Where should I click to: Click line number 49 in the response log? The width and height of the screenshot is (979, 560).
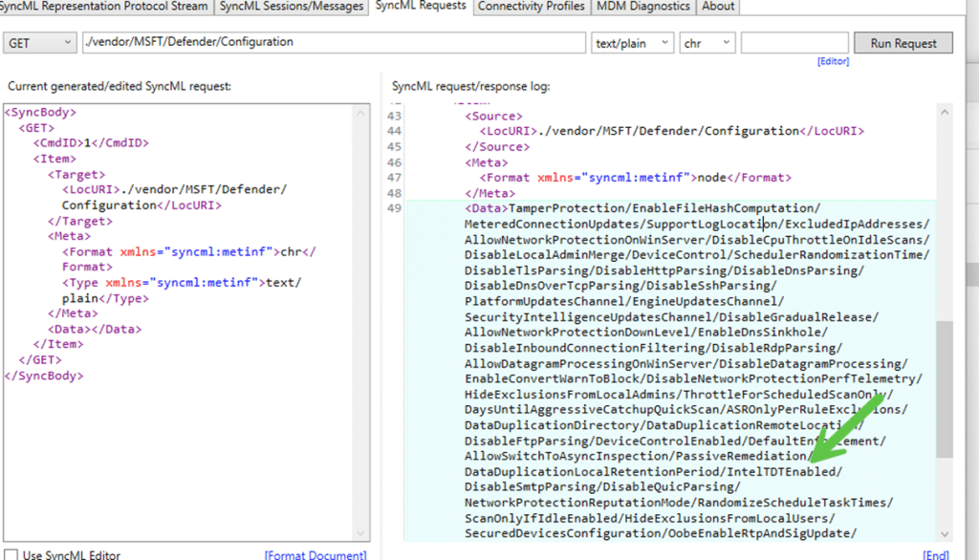(397, 208)
